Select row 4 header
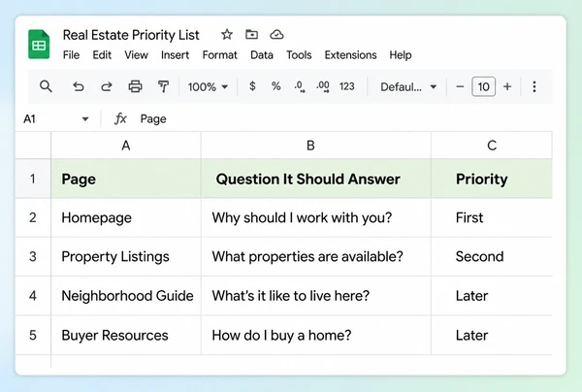582x392 pixels. [33, 296]
